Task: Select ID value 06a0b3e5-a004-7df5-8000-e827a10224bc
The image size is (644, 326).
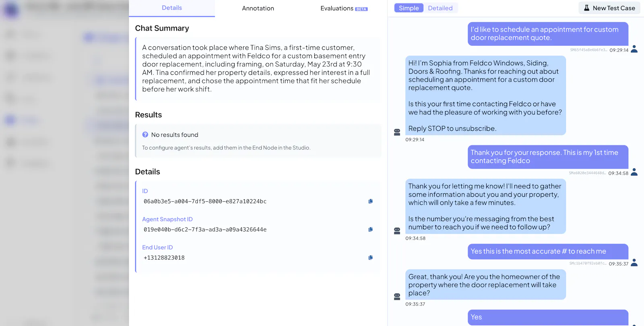Action: click(x=205, y=201)
